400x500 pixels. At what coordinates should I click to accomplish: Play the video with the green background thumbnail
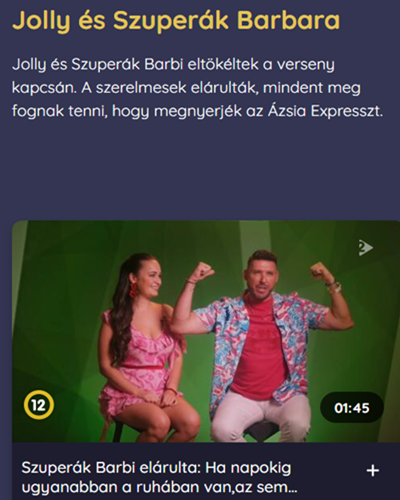pyautogui.click(x=206, y=331)
